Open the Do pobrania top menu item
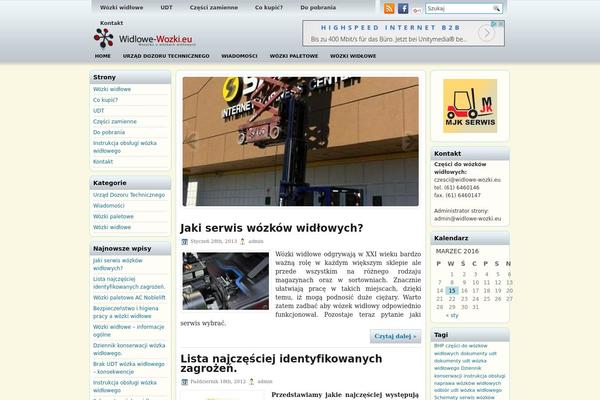 (318, 7)
